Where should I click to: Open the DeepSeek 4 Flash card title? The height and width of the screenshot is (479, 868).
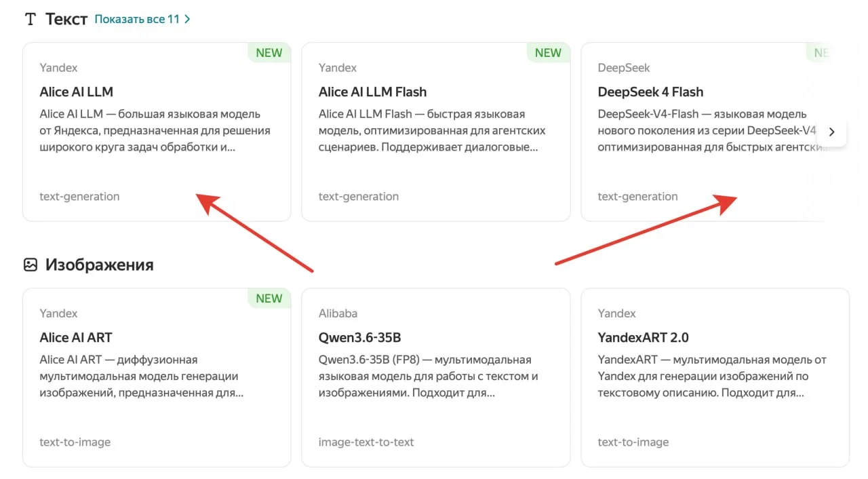coord(650,92)
